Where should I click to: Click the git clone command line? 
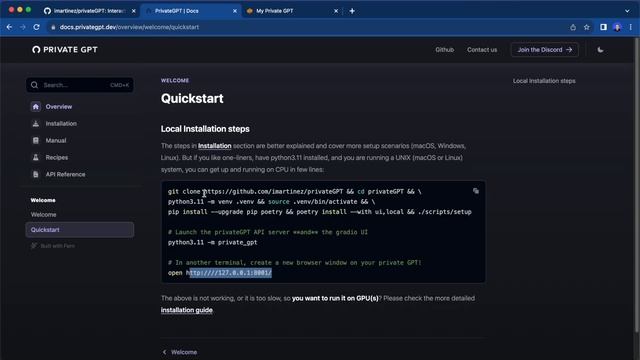coord(294,191)
